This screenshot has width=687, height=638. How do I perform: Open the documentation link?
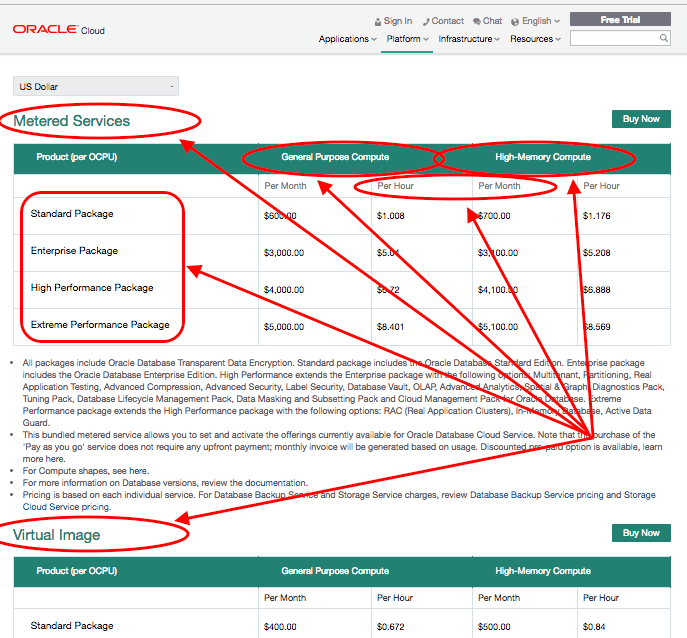(275, 482)
